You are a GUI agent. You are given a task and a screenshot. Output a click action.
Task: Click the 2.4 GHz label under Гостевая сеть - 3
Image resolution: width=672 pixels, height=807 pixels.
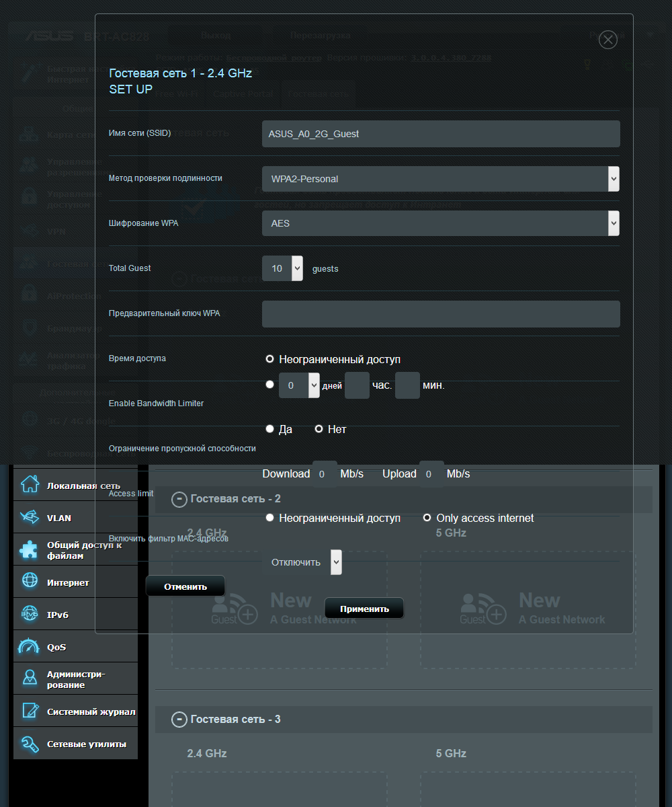(x=207, y=753)
